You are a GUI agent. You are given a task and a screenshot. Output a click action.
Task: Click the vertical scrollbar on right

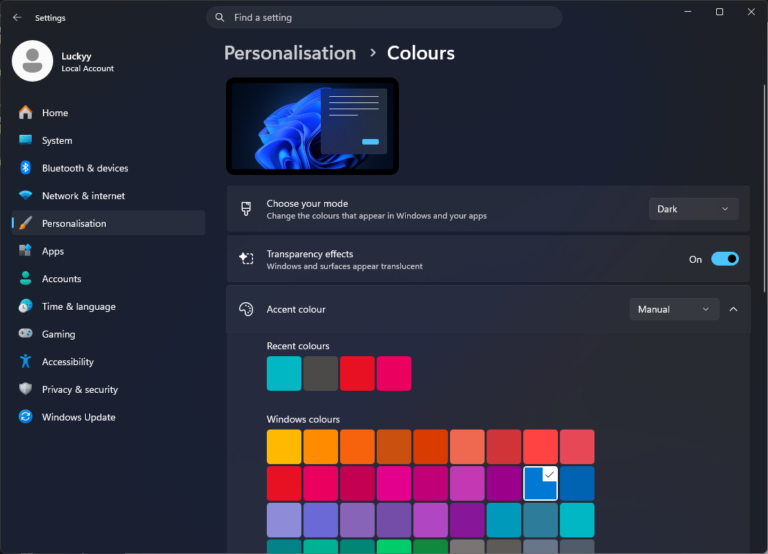point(764,189)
